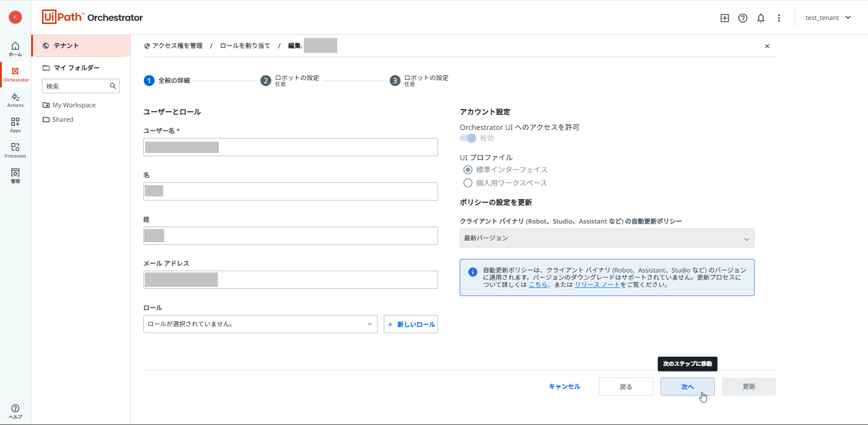Click the UiPath Orchestrator logo

click(92, 17)
